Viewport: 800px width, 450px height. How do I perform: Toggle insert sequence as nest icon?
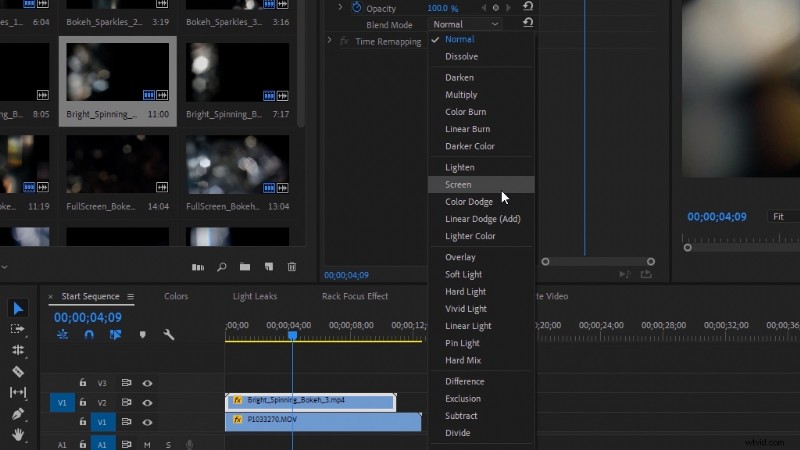[62, 335]
